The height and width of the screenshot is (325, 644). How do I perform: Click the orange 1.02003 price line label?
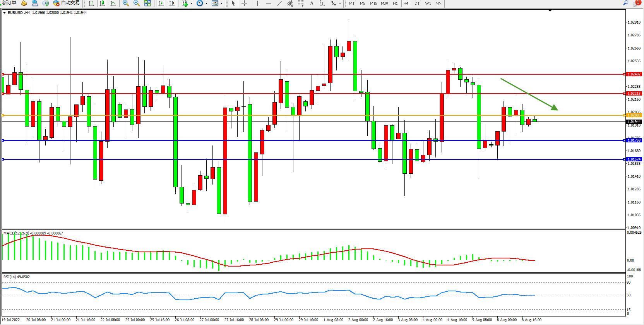coord(634,115)
